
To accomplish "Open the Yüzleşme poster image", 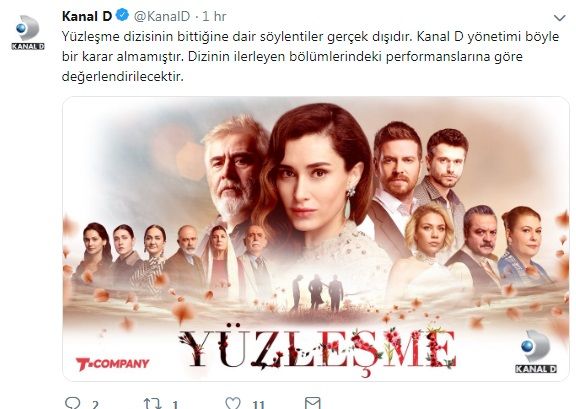I will (316, 238).
